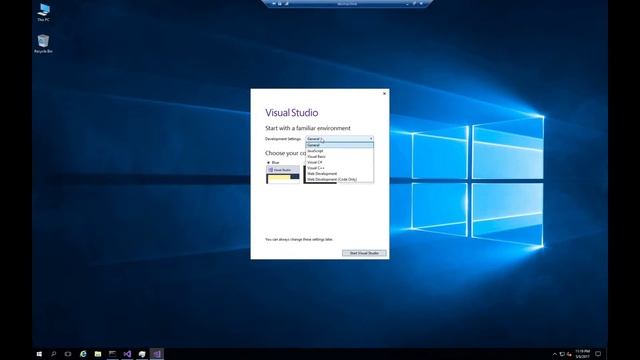640x360 pixels.
Task: Open taskbar search magnifier
Action: [x=53, y=354]
